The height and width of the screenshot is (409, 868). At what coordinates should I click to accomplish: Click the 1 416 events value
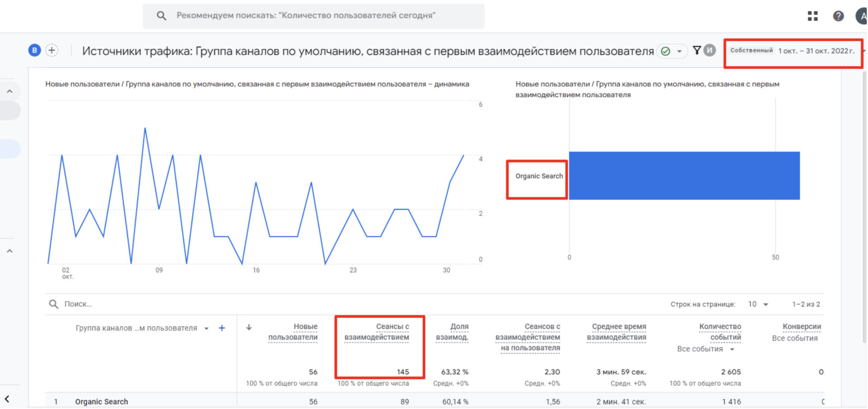pyautogui.click(x=731, y=402)
